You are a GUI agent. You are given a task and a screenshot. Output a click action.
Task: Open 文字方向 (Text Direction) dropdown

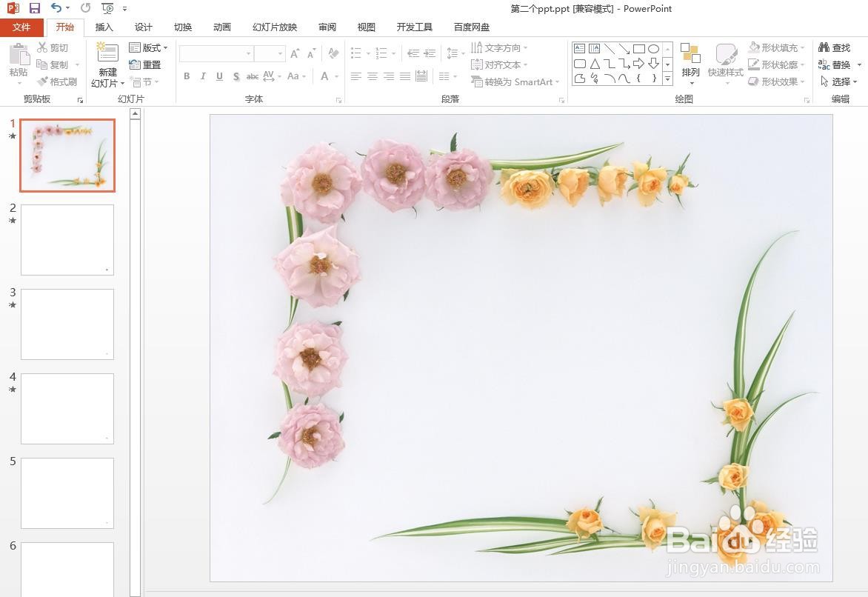pyautogui.click(x=499, y=48)
